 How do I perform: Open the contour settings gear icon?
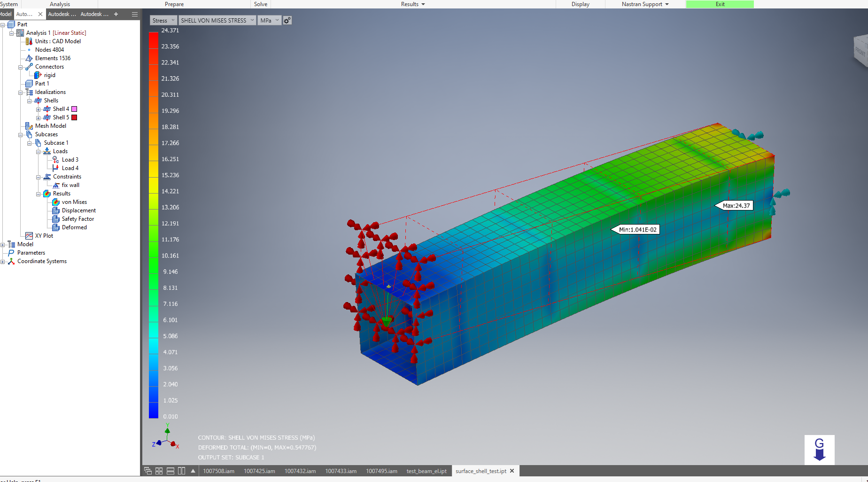287,20
